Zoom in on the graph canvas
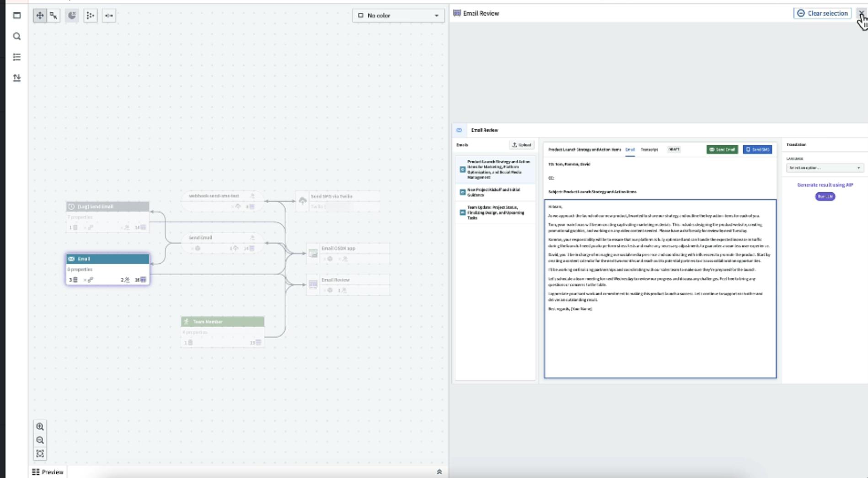 tap(40, 426)
